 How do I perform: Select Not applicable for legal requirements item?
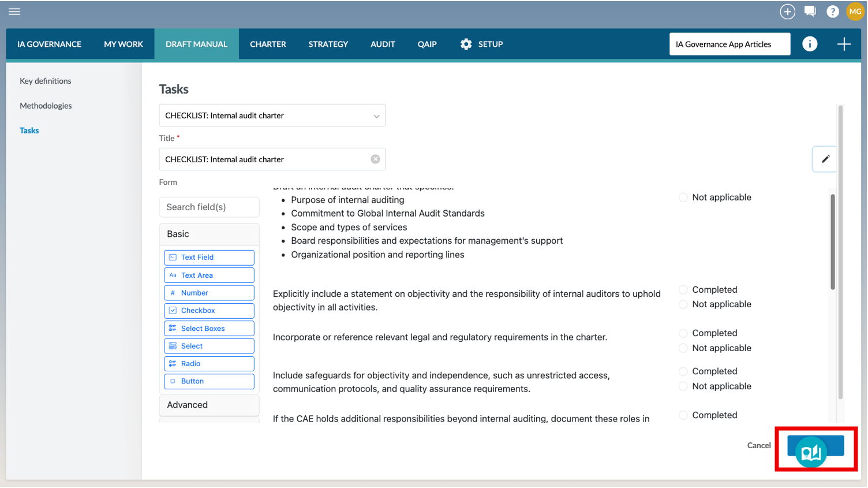(x=683, y=348)
